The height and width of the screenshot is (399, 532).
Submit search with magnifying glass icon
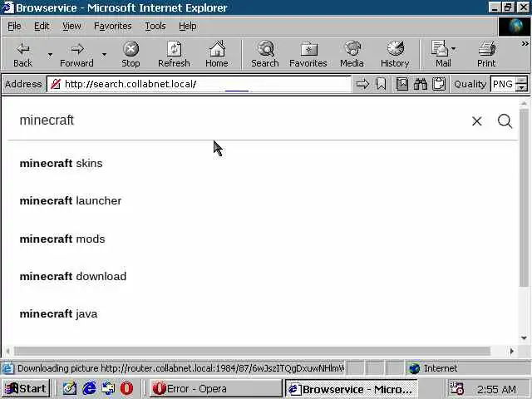[505, 121]
